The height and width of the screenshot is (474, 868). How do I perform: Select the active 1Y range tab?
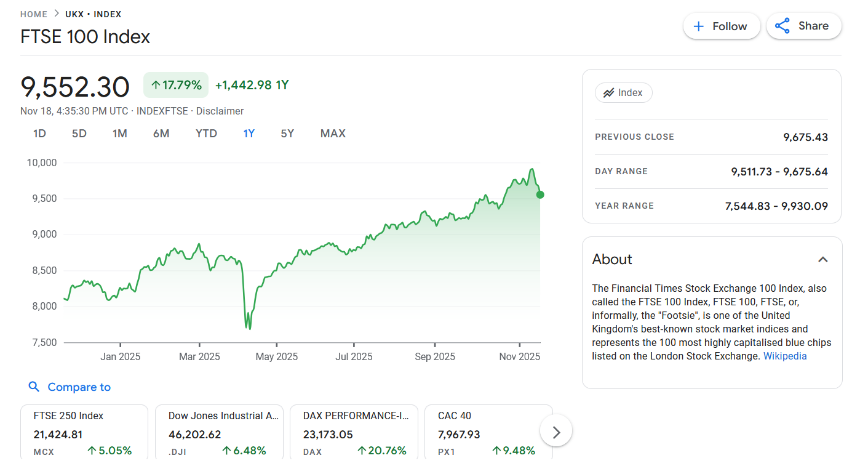point(249,134)
